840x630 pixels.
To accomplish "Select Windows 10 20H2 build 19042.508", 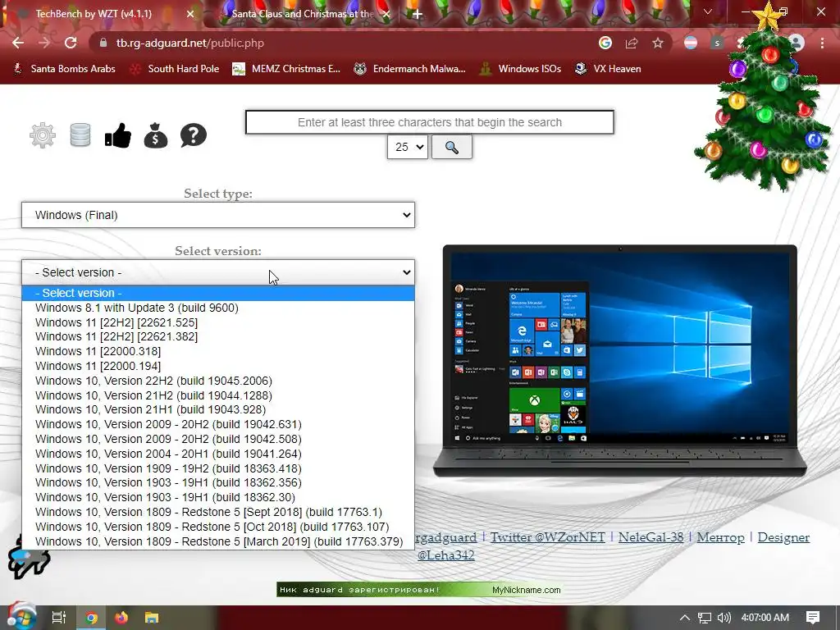I will pyautogui.click(x=218, y=439).
